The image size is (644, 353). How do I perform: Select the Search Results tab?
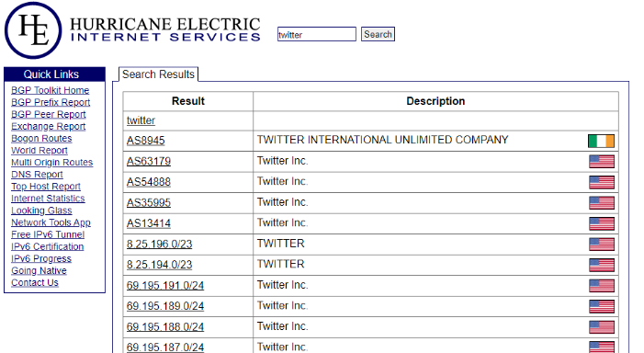point(158,74)
